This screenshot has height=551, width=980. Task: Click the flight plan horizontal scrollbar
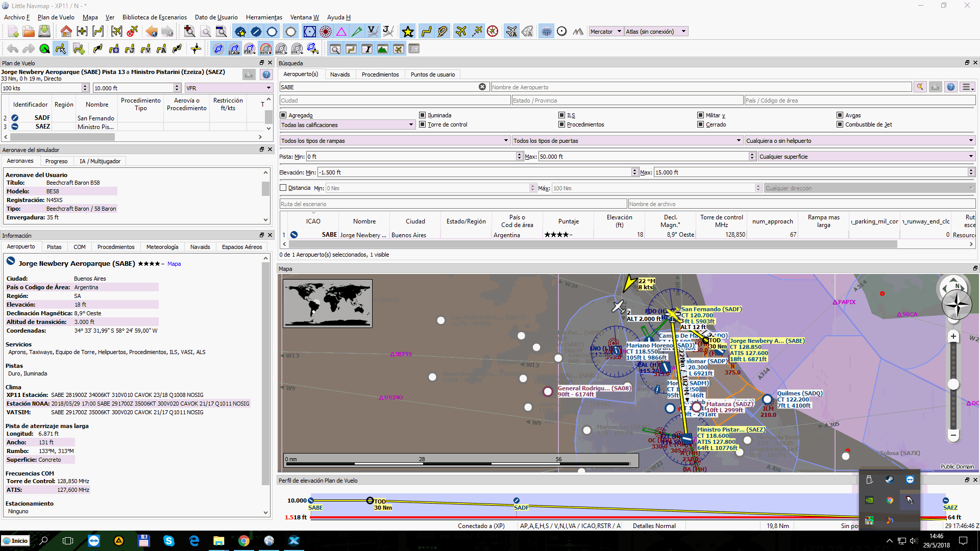pyautogui.click(x=63, y=137)
